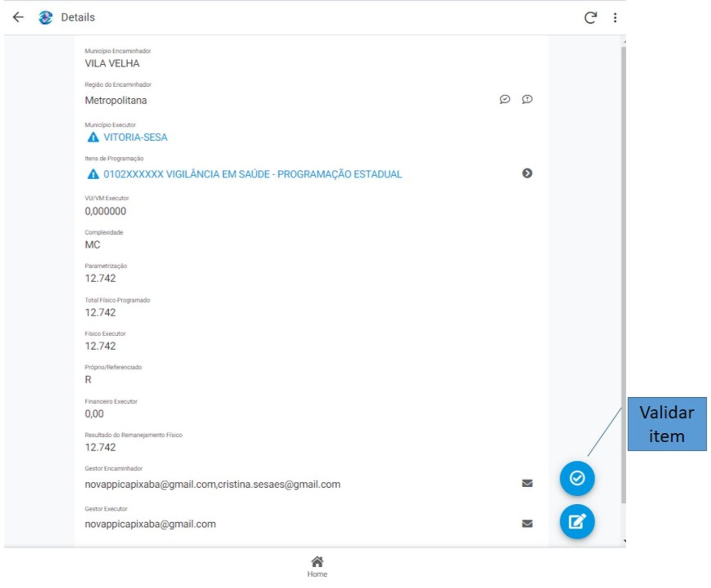
Task: Open the three-dot more options menu
Action: click(615, 18)
